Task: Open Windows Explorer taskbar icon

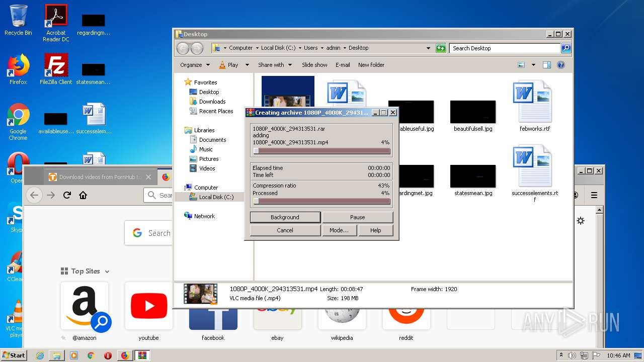Action: [x=57, y=355]
